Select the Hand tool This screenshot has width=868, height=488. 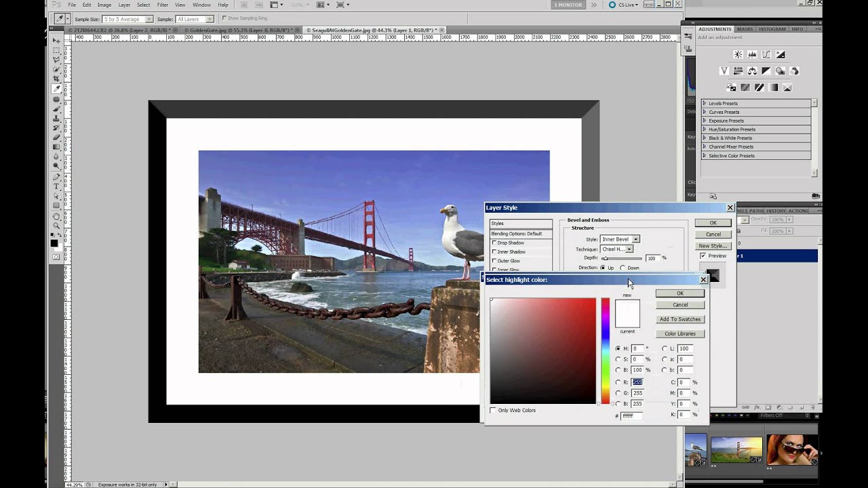(57, 216)
